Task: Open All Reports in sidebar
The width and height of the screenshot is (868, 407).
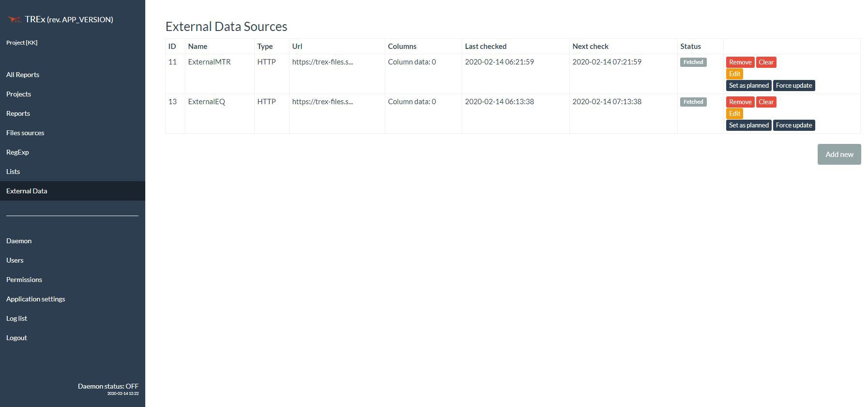Action: pyautogui.click(x=23, y=75)
